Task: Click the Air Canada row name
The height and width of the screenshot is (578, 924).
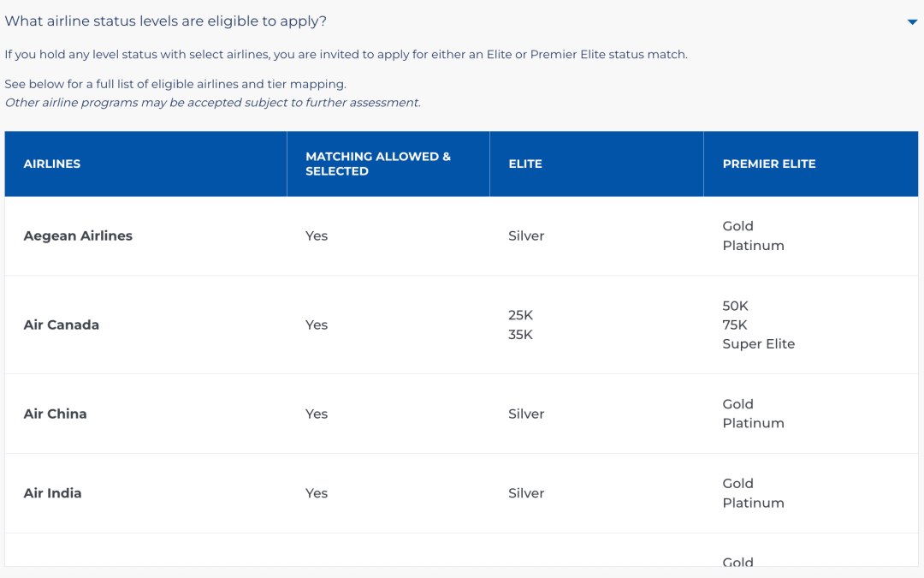Action: pos(62,325)
